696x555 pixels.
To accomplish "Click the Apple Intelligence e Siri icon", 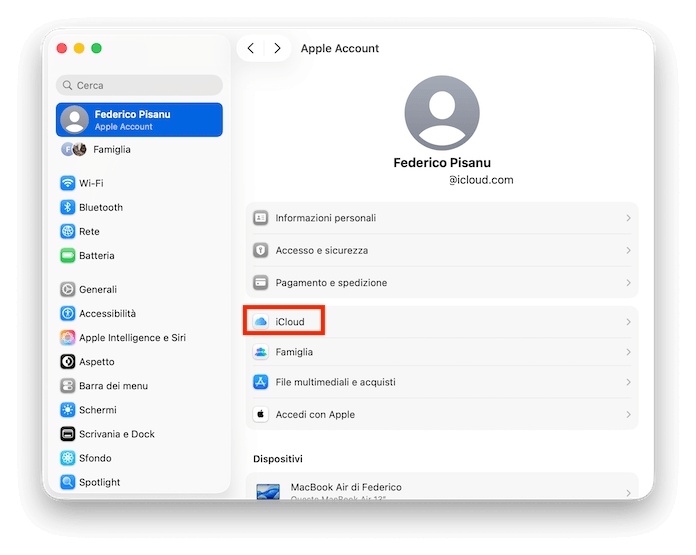I will coord(67,337).
